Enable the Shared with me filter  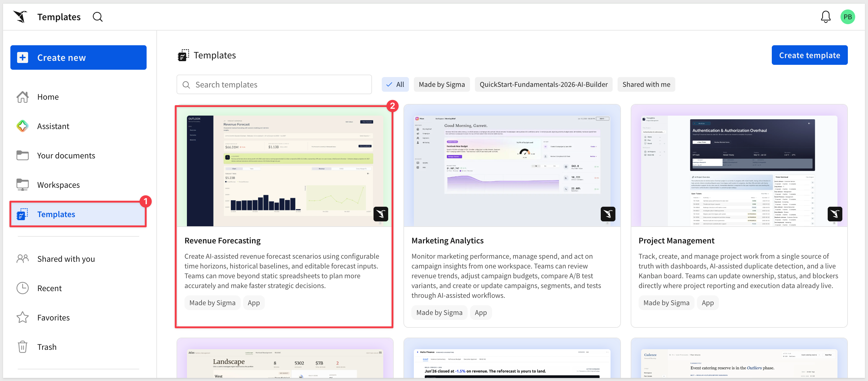646,84
